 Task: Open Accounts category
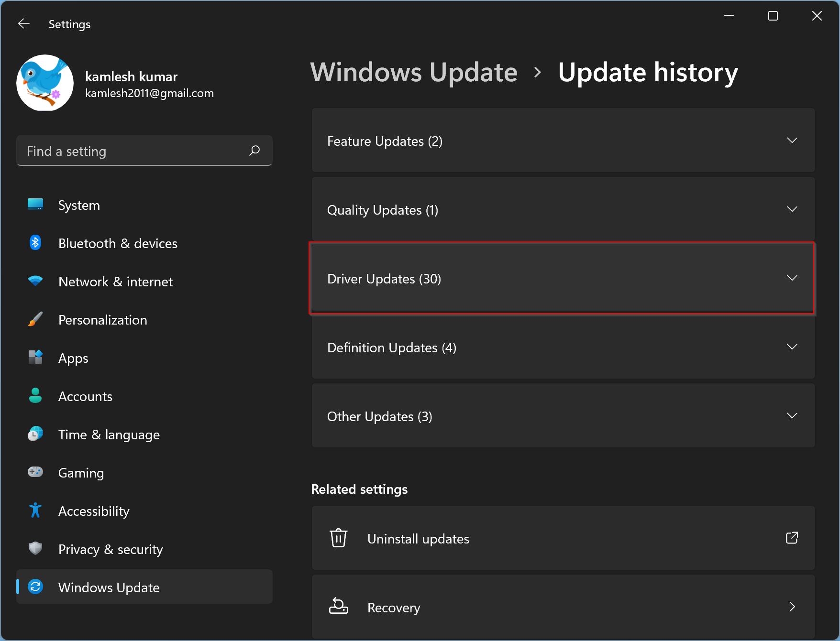tap(144, 396)
